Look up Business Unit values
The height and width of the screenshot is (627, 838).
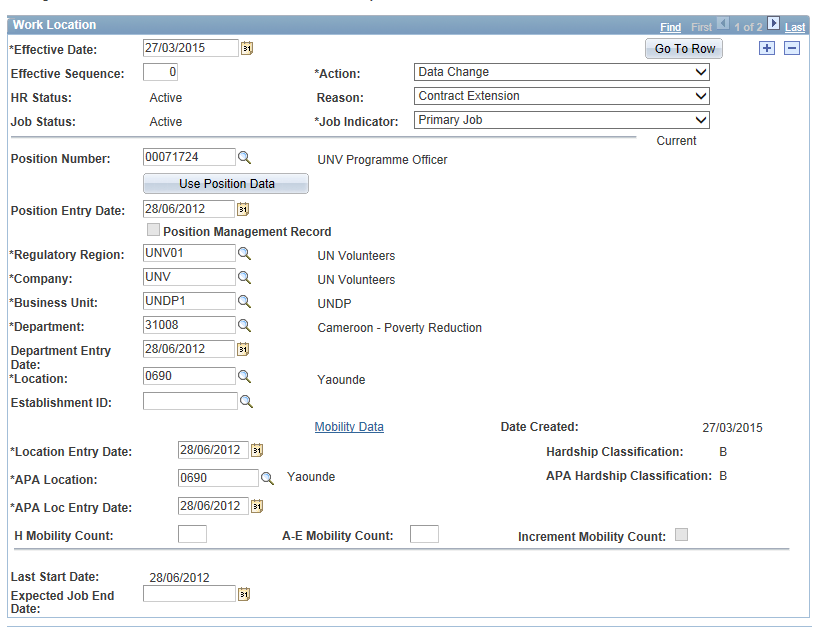[244, 301]
